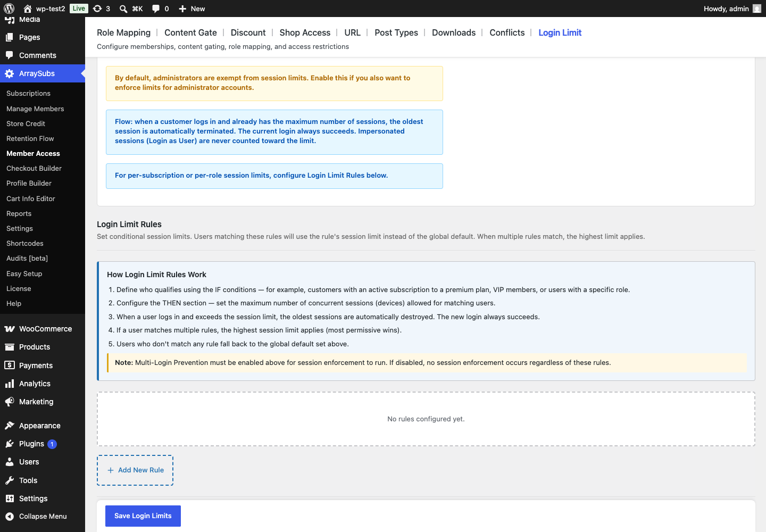Open Help submenu item
The image size is (766, 532).
pyautogui.click(x=14, y=303)
